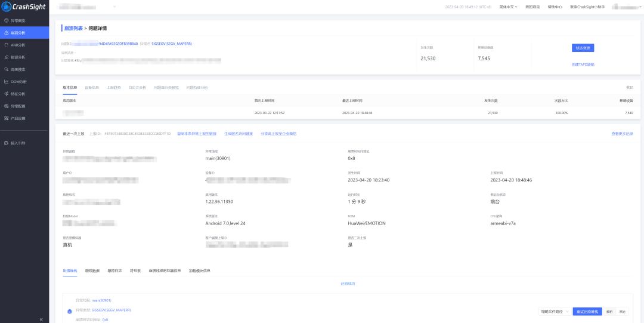Open the blurred project selector dropdown
This screenshot has width=644, height=323.
tap(86, 7)
